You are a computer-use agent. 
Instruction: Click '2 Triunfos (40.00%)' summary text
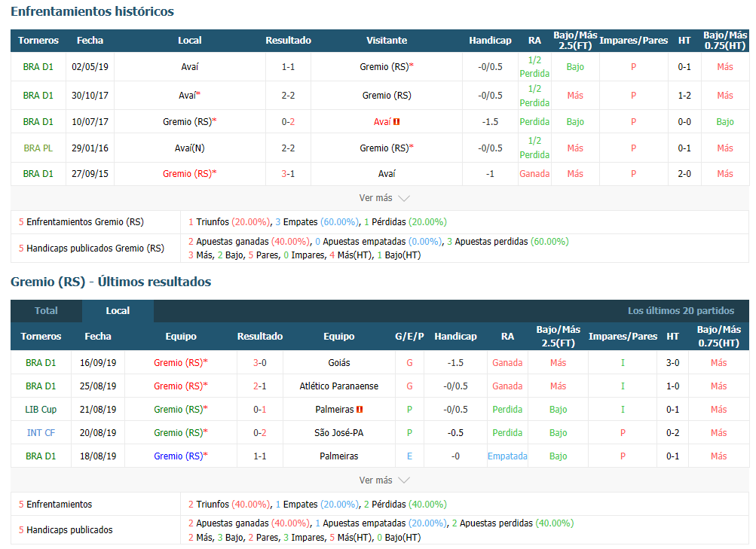coord(229,505)
